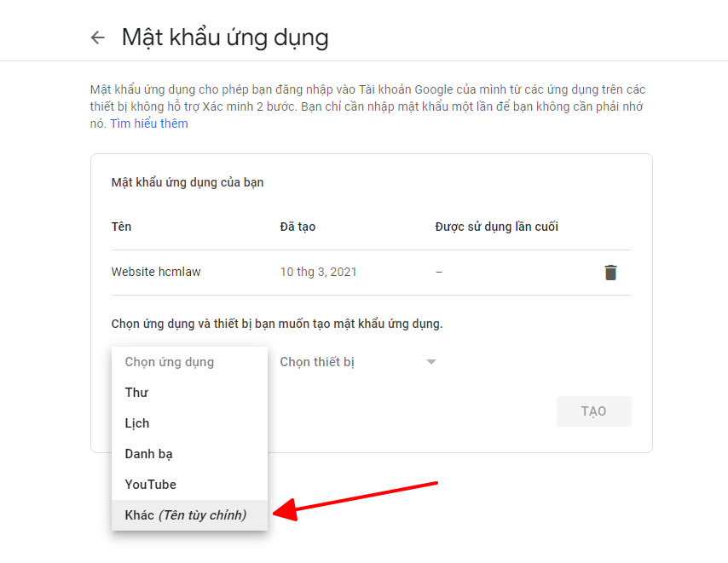Screen dimensions: 728x563
Task: Click the Mật khẩu ứng dụng của bạn heading
Action: [x=188, y=182]
